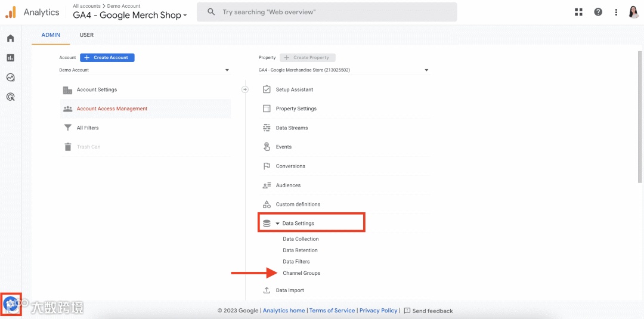The width and height of the screenshot is (644, 319).
Task: Open the Google apps grid icon
Action: pos(578,12)
